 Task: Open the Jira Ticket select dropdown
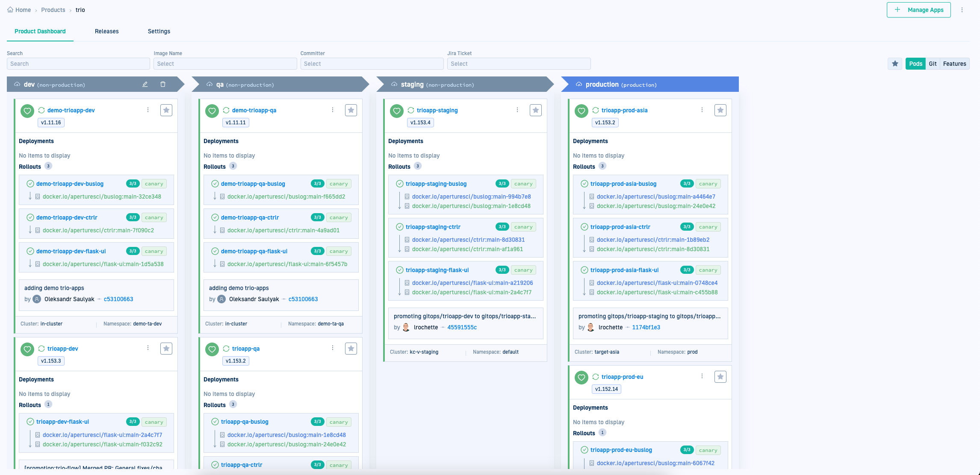[x=519, y=64]
